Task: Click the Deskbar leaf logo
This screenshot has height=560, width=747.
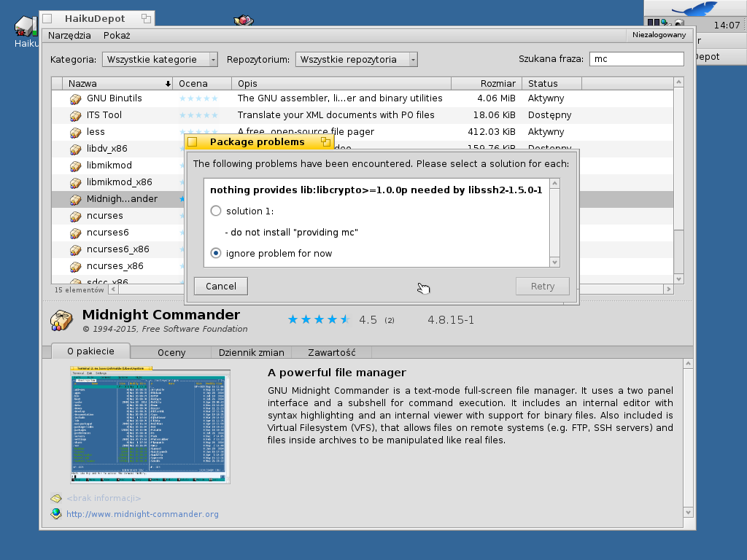Action: coord(694,9)
